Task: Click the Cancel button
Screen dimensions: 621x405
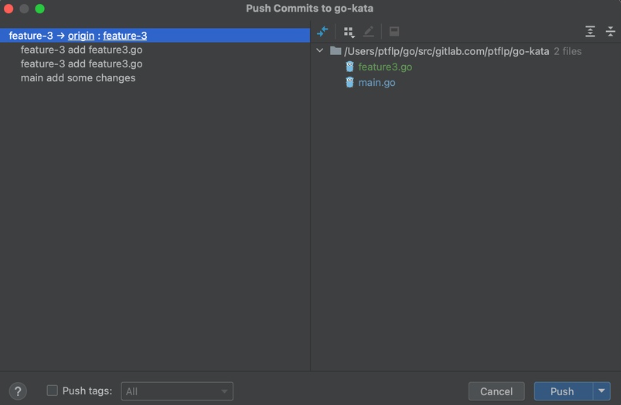Action: [496, 391]
